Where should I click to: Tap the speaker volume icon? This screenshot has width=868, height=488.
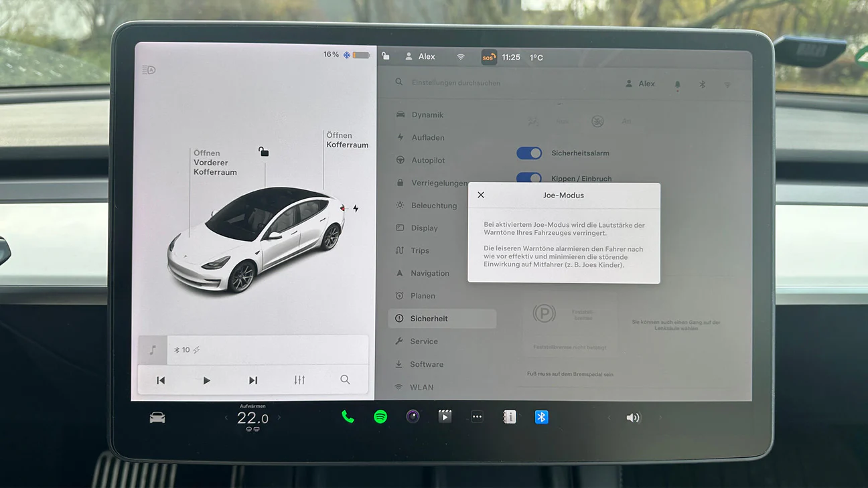[x=633, y=418]
